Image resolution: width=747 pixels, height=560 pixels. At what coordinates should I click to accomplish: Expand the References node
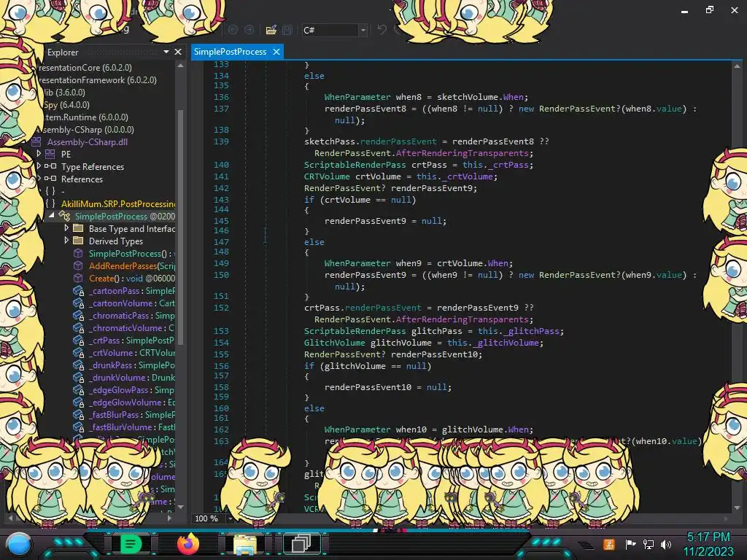(39, 179)
